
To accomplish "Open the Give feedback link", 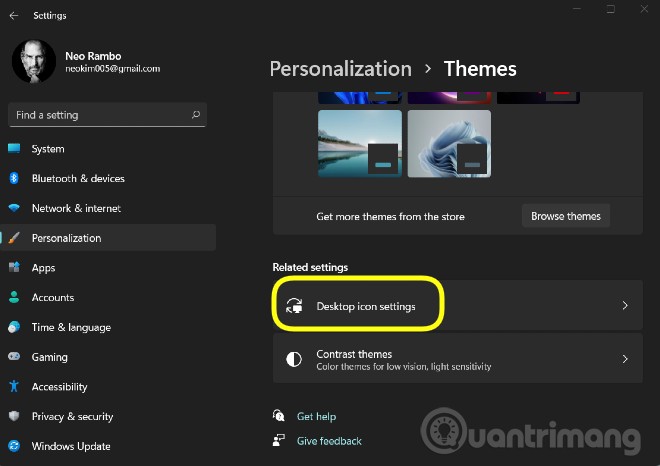I will (329, 441).
